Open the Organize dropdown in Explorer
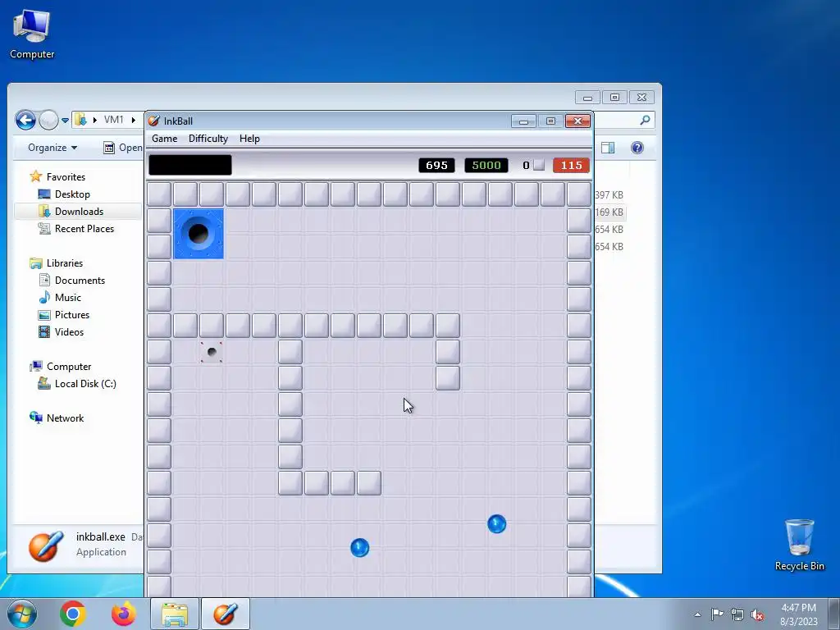 (x=52, y=148)
